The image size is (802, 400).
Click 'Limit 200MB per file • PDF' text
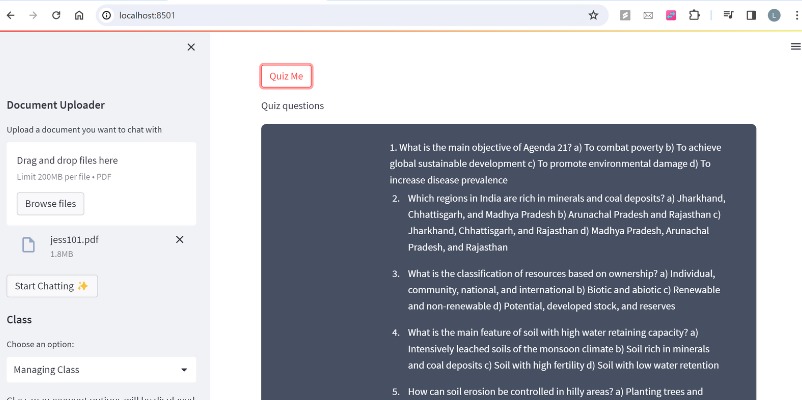64,177
